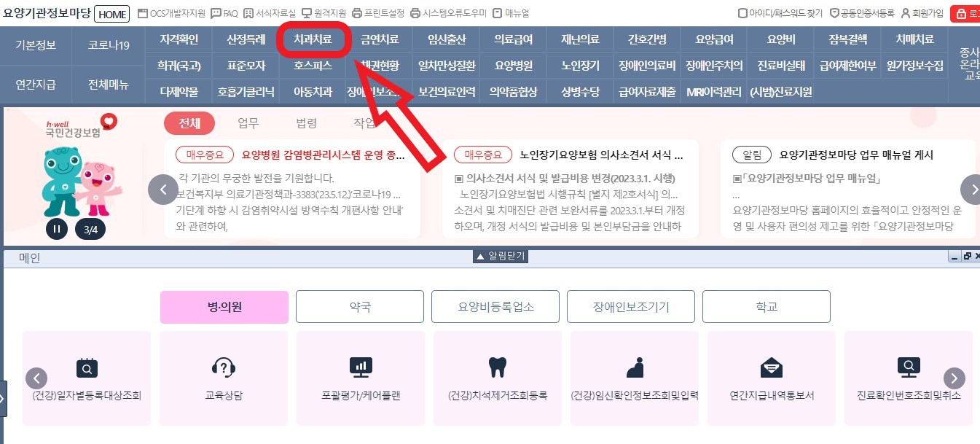Open the 전체메뉴 menu
The image size is (980, 444).
[x=109, y=85]
